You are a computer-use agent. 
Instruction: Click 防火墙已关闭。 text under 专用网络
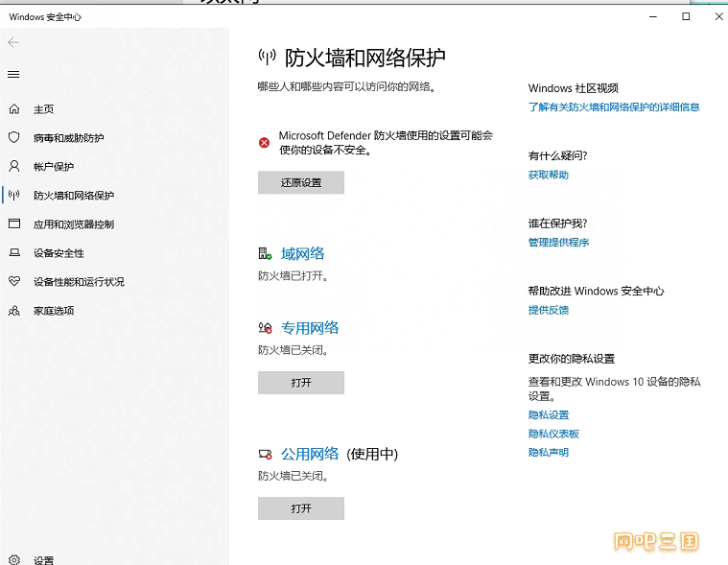coord(294,350)
